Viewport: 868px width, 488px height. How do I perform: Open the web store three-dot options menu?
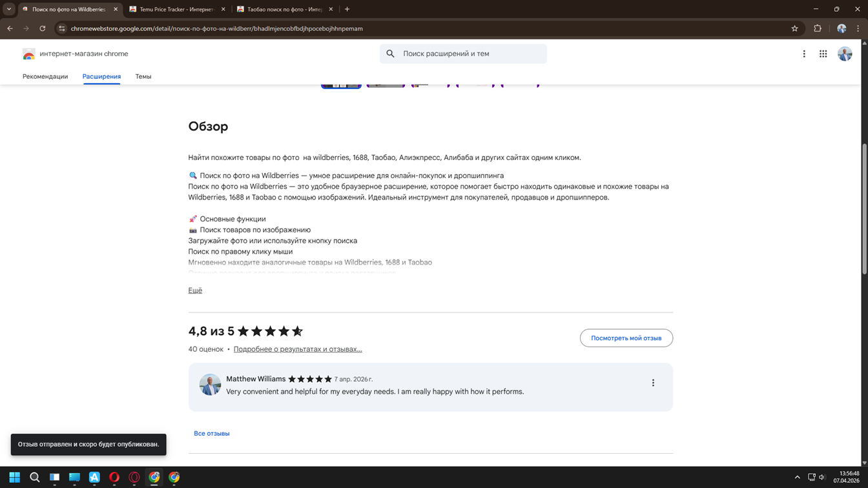tap(804, 54)
